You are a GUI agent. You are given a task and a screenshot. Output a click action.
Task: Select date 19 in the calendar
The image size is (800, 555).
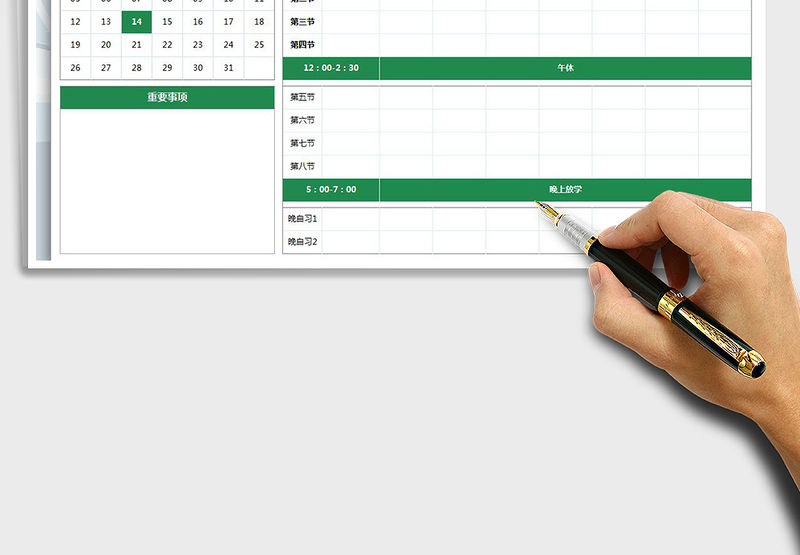click(75, 45)
